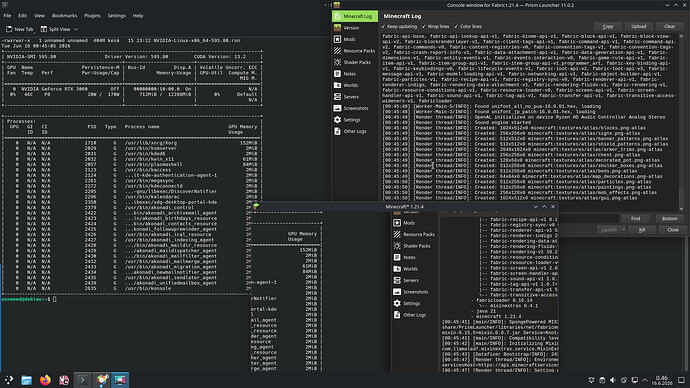The width and height of the screenshot is (690, 388).
Task: Open Settings menu in Konsole
Action: click(116, 15)
